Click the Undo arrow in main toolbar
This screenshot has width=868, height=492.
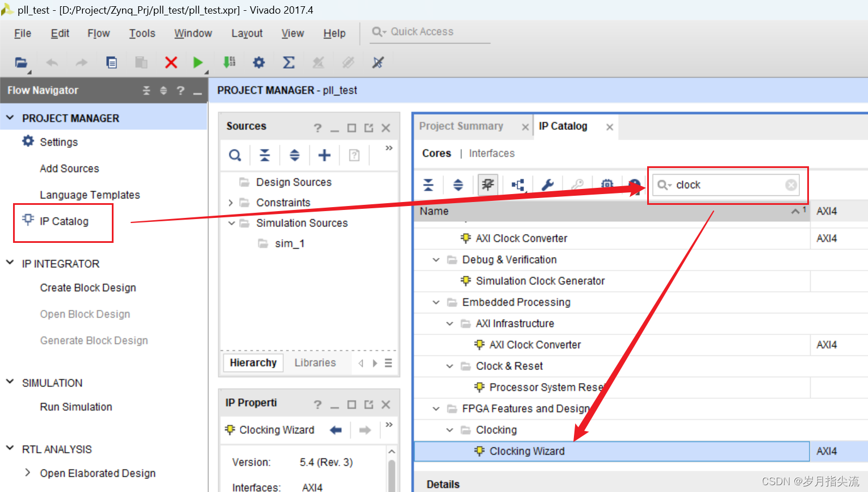(52, 62)
